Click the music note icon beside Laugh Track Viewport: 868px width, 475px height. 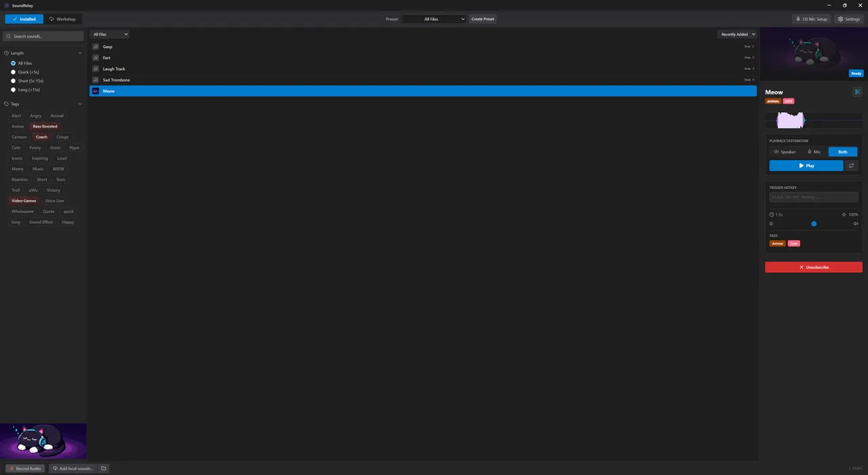(96, 69)
